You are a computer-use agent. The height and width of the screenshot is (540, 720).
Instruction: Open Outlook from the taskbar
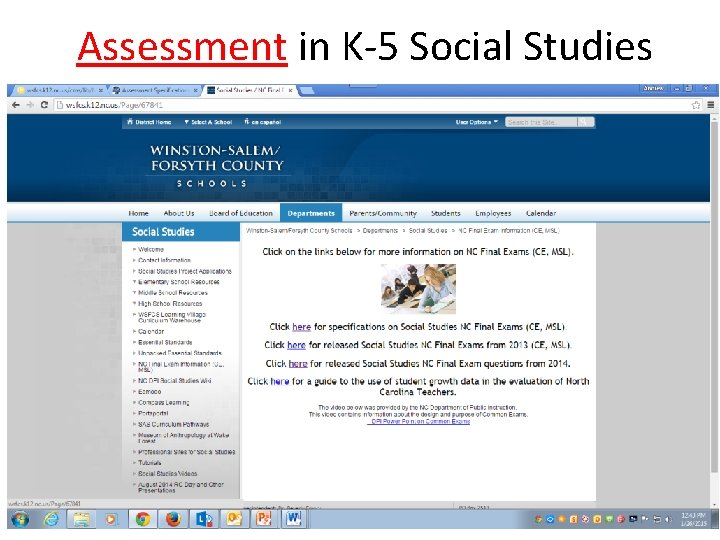[234, 519]
